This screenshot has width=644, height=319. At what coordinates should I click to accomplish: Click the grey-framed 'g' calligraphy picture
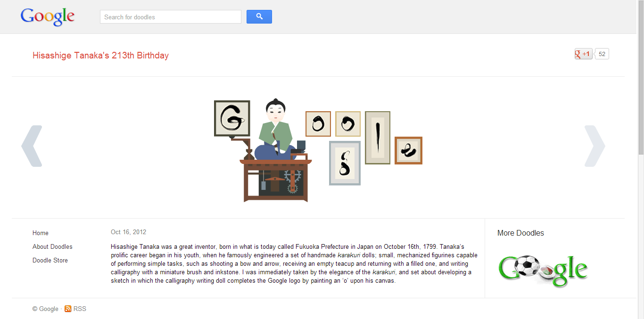point(345,163)
